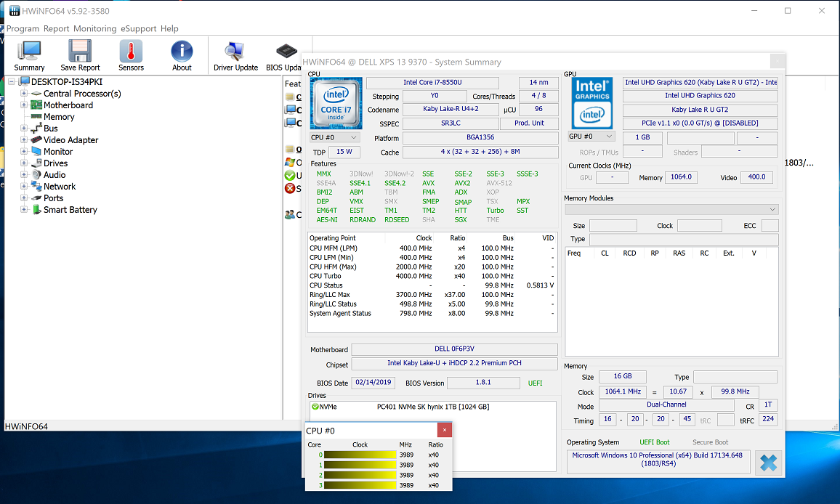Expand the Bus tree node
Screen dimensions: 840x504
click(x=23, y=128)
